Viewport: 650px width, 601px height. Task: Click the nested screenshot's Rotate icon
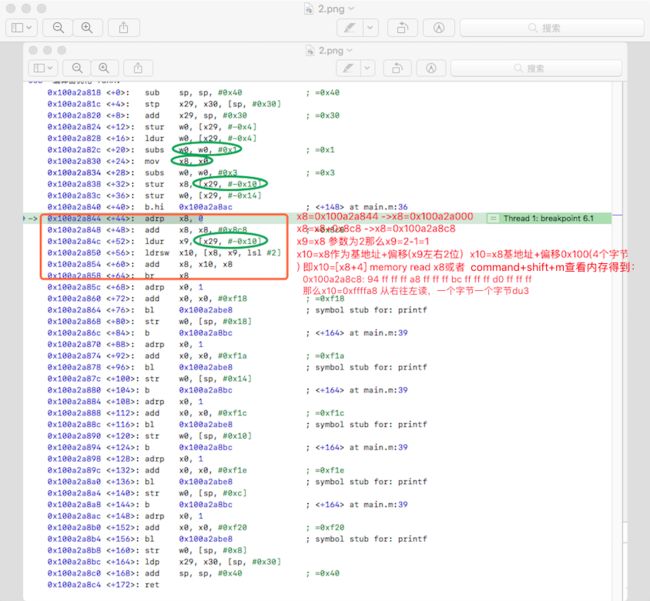click(398, 68)
